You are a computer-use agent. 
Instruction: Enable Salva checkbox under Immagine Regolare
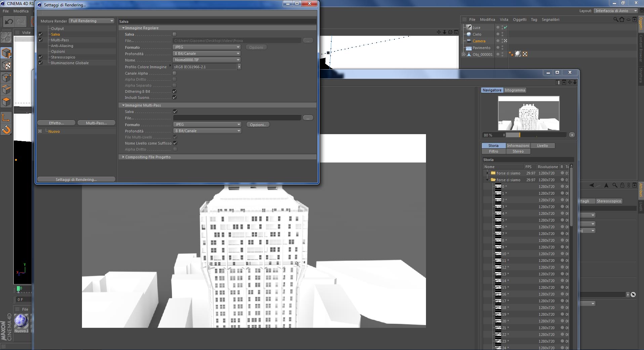[x=174, y=34]
